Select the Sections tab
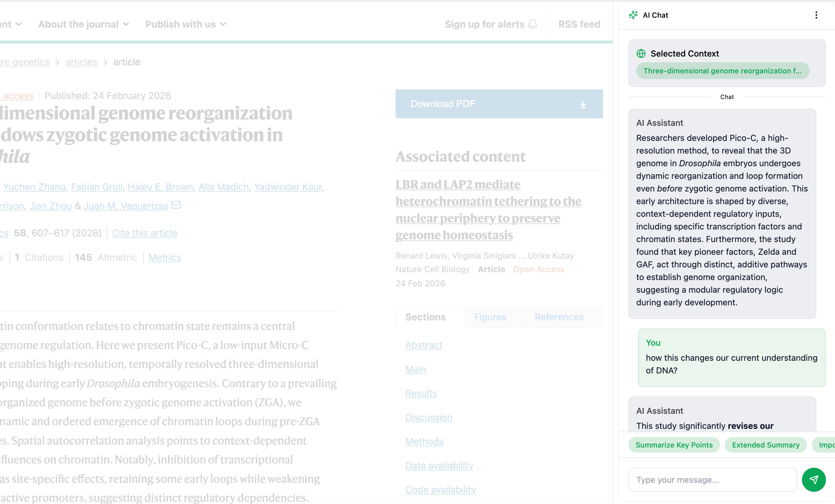The image size is (835, 504). pyautogui.click(x=425, y=317)
